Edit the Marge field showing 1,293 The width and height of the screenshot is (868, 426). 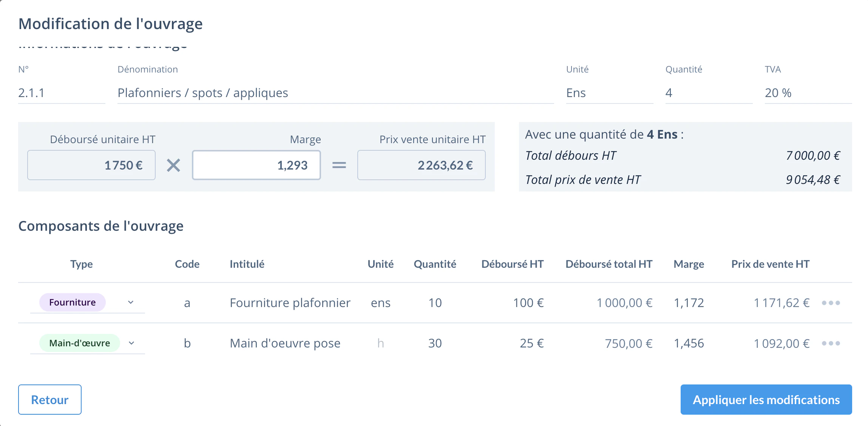[x=256, y=165]
